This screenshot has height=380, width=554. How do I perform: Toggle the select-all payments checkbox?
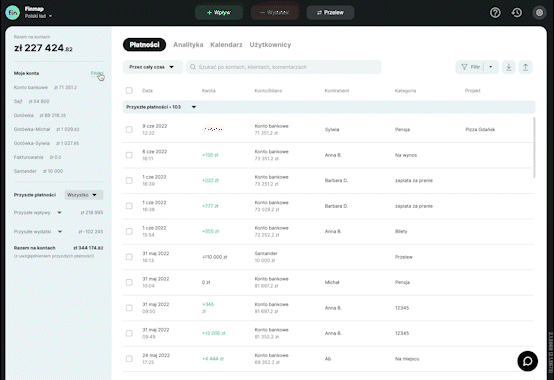pos(129,90)
